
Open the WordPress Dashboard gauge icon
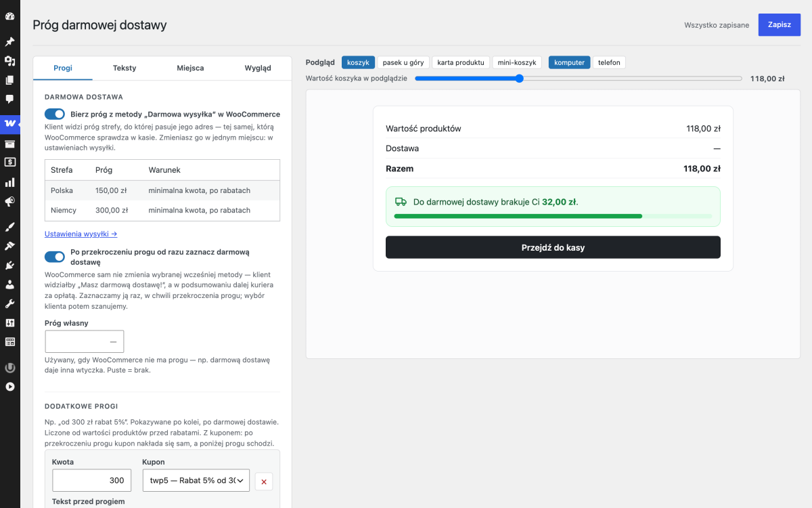pyautogui.click(x=9, y=16)
